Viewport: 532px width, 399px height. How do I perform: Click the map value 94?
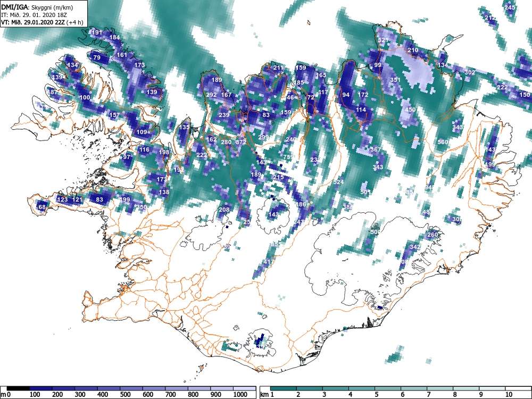(x=346, y=95)
